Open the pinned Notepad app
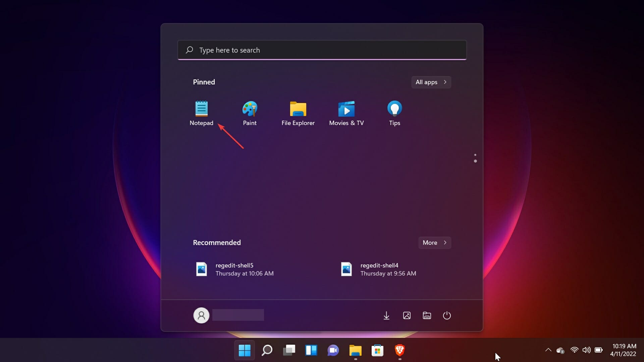 pos(201,113)
